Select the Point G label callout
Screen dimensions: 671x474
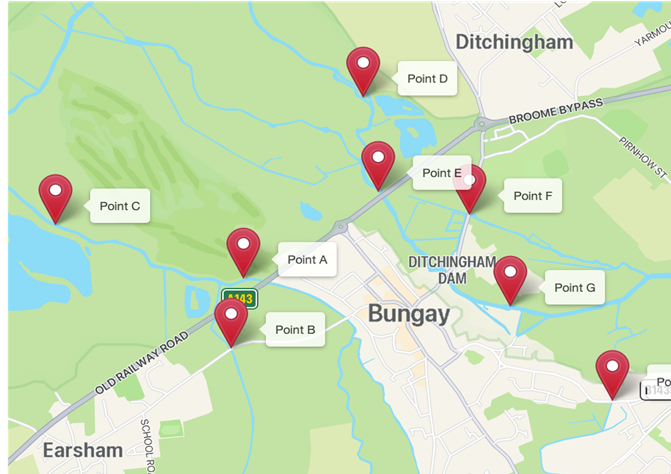(x=572, y=287)
